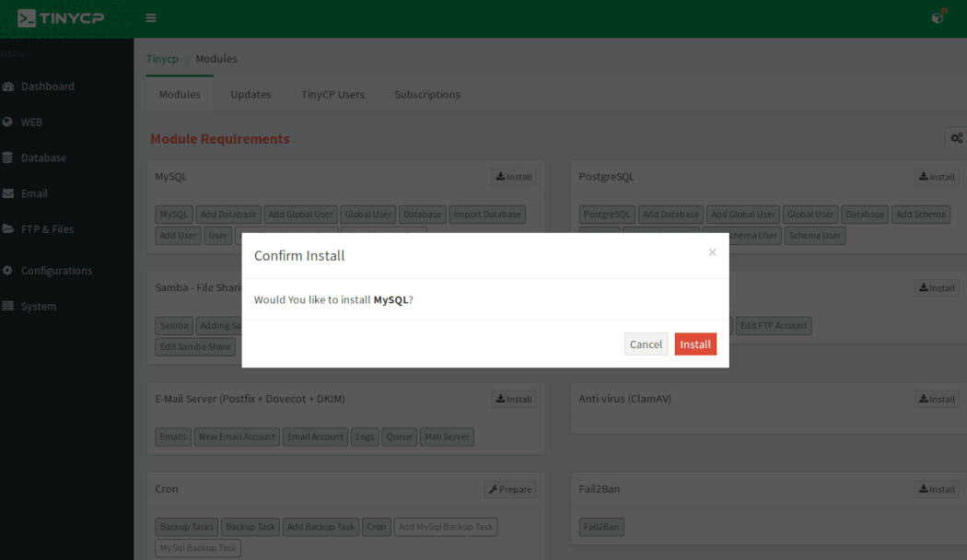Click the Database stack icon
Screen dimensions: 967x560
click(x=7, y=157)
